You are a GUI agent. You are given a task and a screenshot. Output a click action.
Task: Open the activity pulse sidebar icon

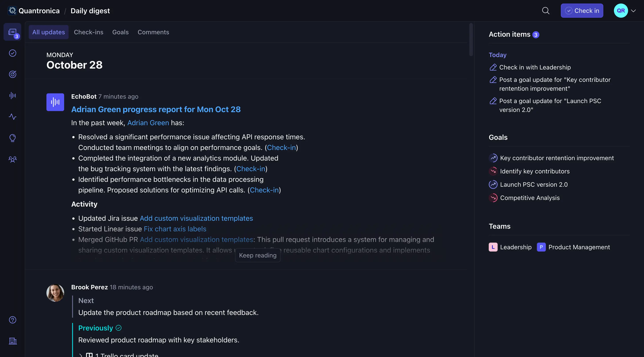click(13, 117)
